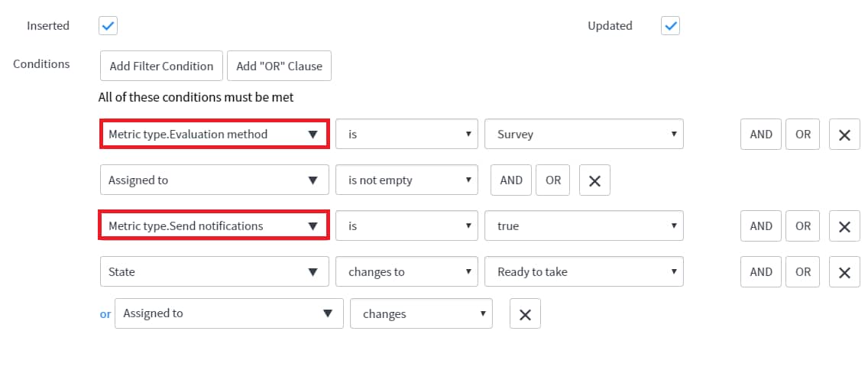
Task: Click OR on the Assigned to row
Action: pyautogui.click(x=552, y=180)
